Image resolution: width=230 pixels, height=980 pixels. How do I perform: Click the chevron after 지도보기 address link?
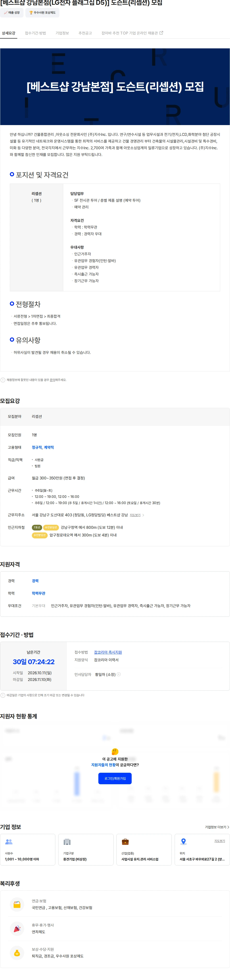[143, 515]
